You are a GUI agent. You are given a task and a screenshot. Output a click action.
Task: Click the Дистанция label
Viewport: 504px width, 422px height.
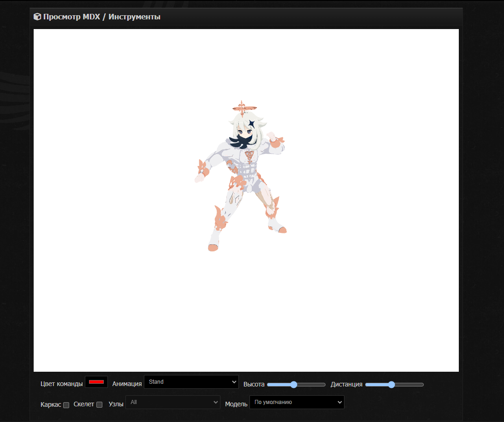click(x=346, y=384)
